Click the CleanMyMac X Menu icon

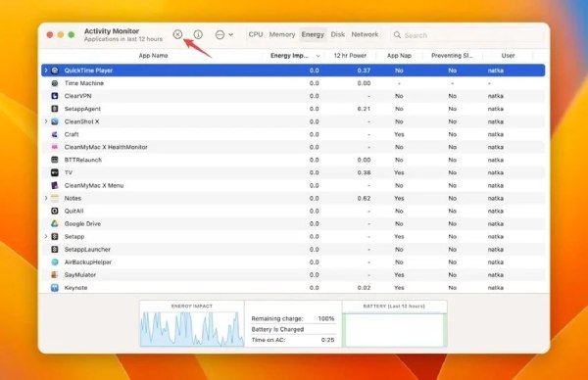tap(55, 185)
